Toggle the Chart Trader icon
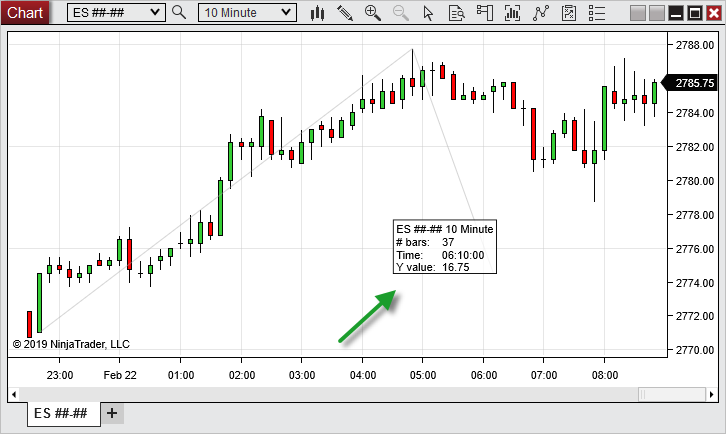The image size is (726, 434). pyautogui.click(x=484, y=13)
